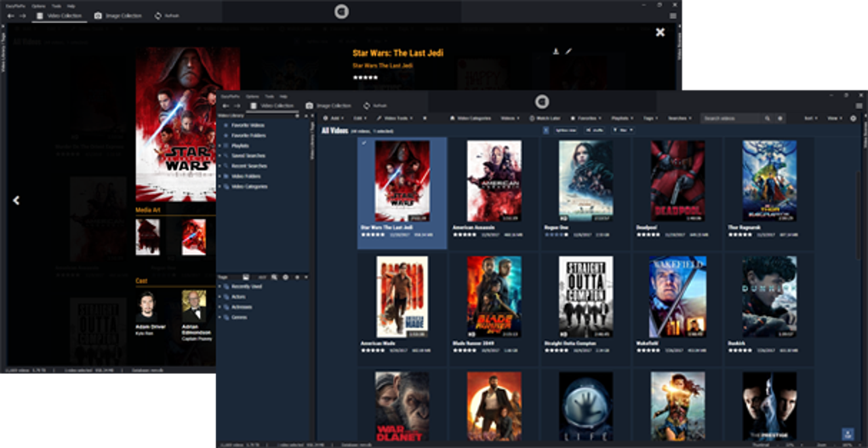Screen dimensions: 868x448
Task: Click the search icon in Tags panel header
Action: (x=275, y=277)
